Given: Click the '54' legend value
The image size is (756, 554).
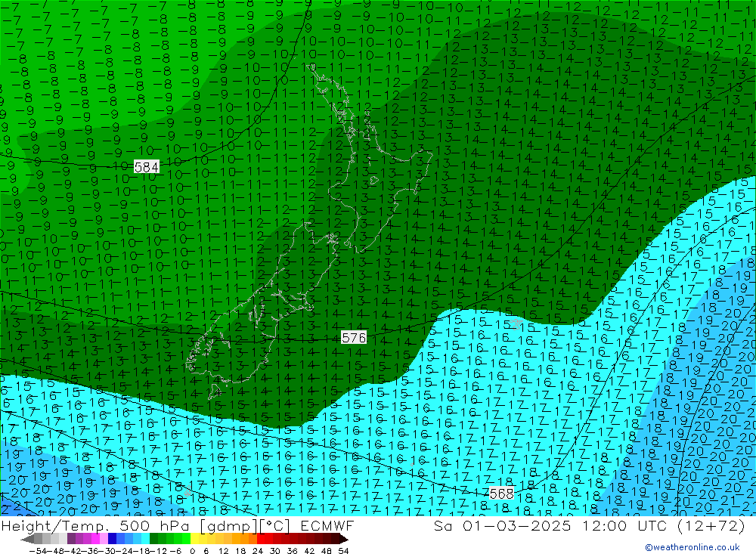Looking at the screenshot, I should pos(343,551).
